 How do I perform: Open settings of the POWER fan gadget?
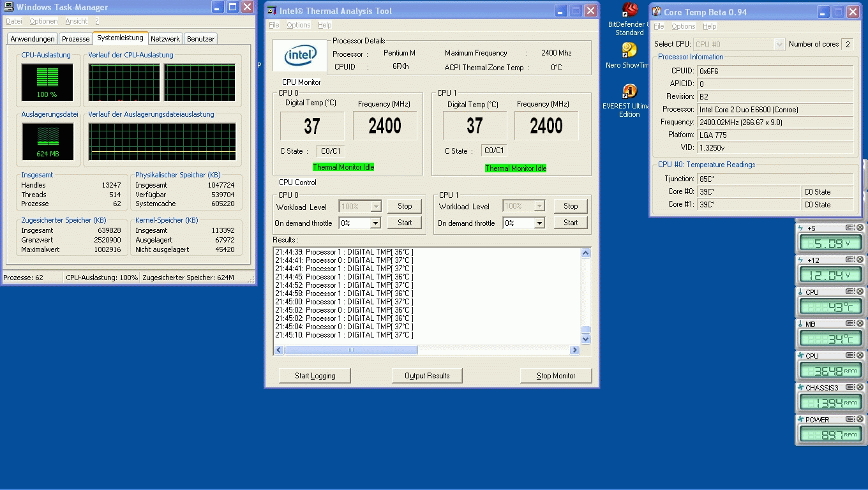pos(850,419)
